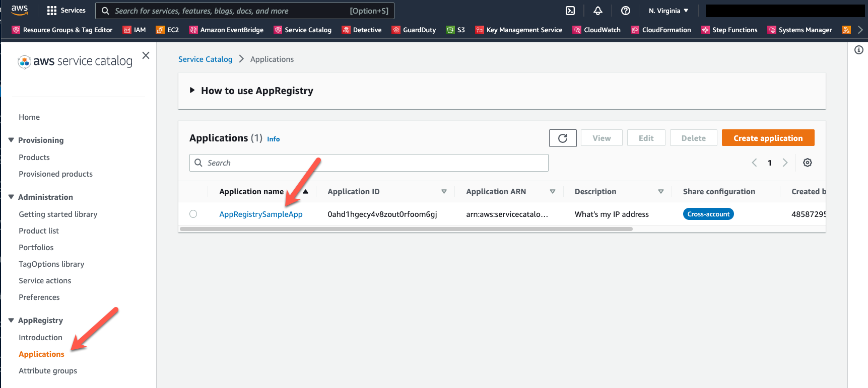Click the refresh applications button
The height and width of the screenshot is (388, 868).
(563, 138)
